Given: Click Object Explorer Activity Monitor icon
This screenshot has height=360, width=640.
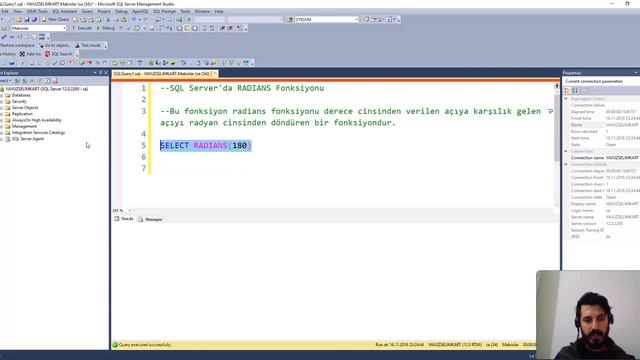Looking at the screenshot, I should tap(55, 81).
